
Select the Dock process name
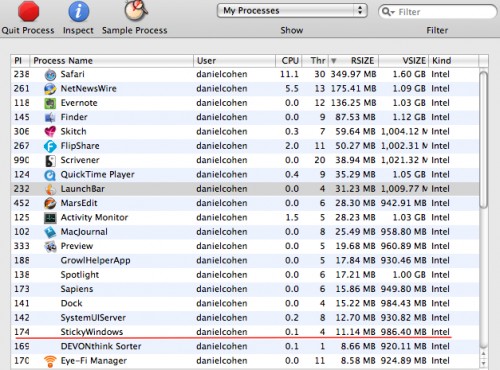71,303
